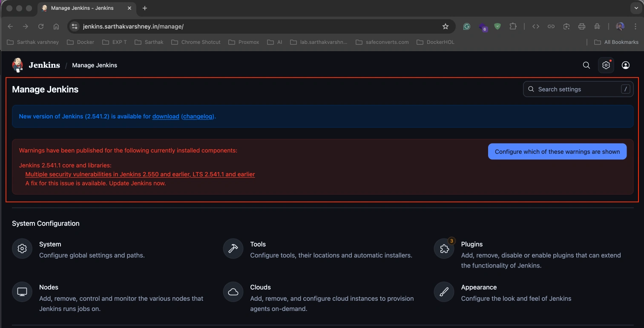Open the green shield ad-blocker extension

[497, 26]
